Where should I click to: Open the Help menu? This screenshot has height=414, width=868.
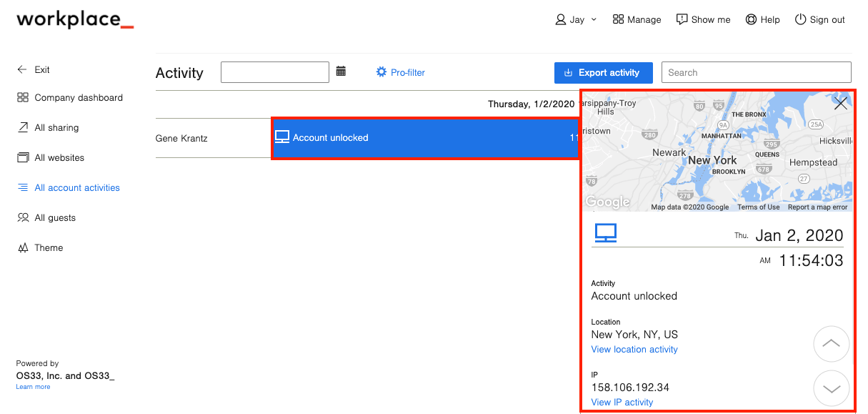pyautogui.click(x=762, y=20)
